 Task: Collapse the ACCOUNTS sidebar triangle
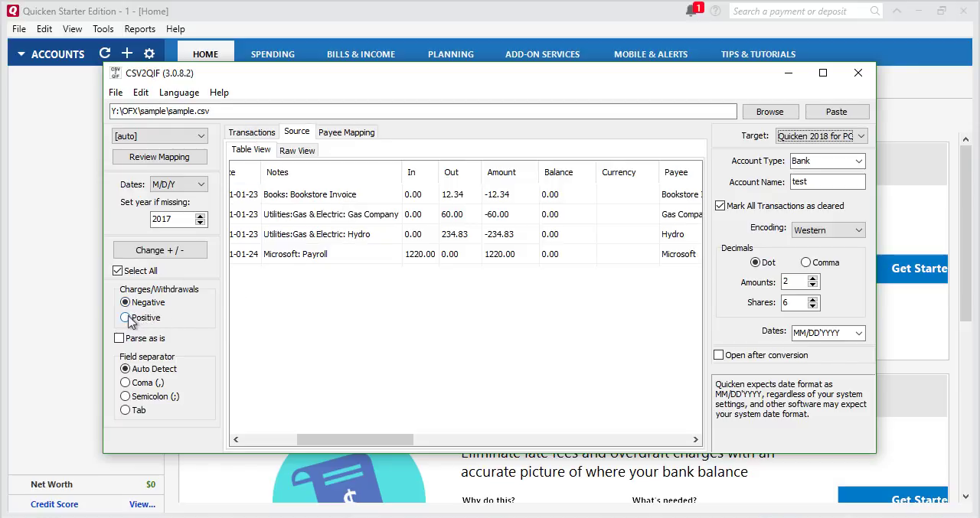[x=21, y=54]
